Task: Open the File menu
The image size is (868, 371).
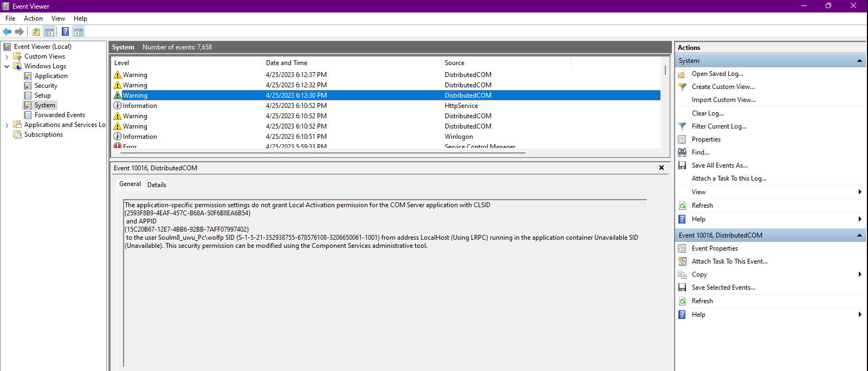Action: pos(10,18)
